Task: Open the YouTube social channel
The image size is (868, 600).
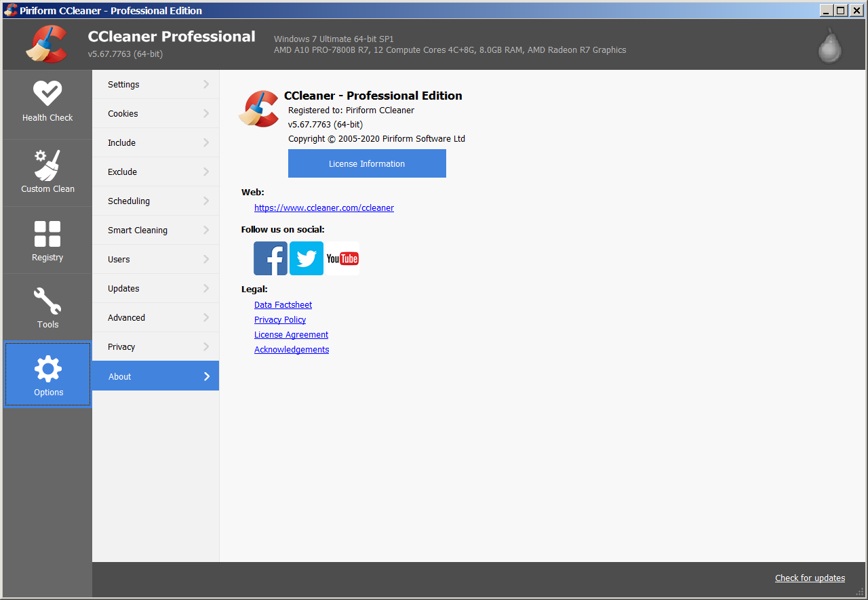Action: [342, 258]
